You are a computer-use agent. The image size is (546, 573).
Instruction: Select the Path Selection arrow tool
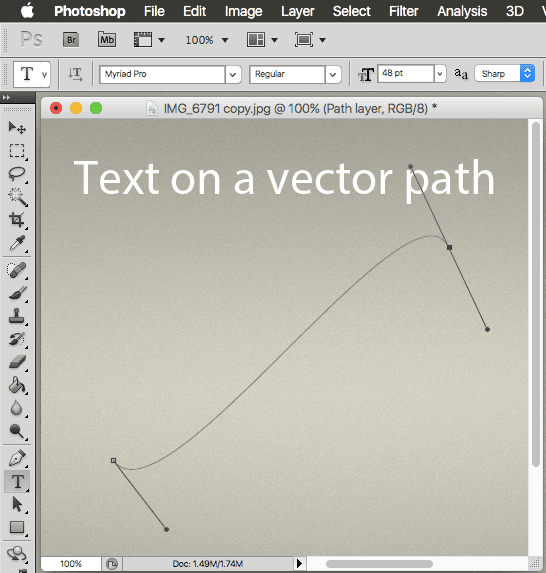pyautogui.click(x=17, y=504)
